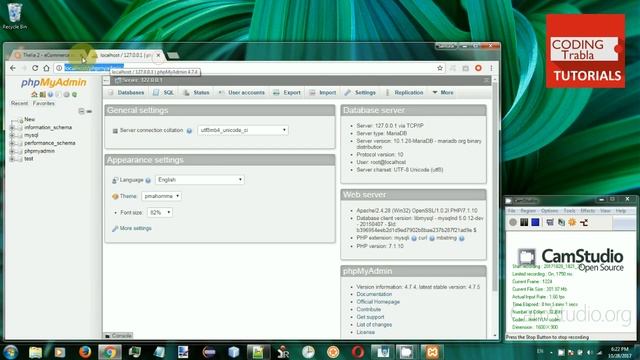Click the phpMyAdmin home icon in sidebar
Viewport: 640px width, 360px height.
[x=34, y=95]
